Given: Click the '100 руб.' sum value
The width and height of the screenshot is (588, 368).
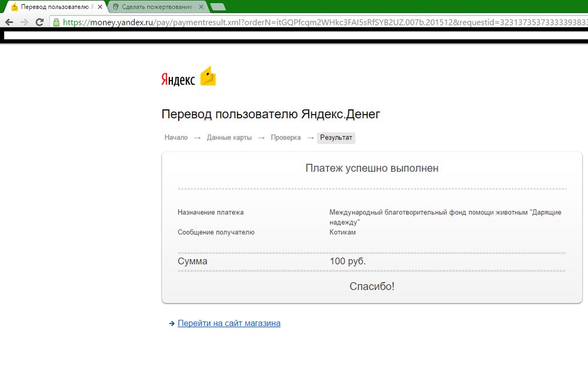Looking at the screenshot, I should coord(348,261).
